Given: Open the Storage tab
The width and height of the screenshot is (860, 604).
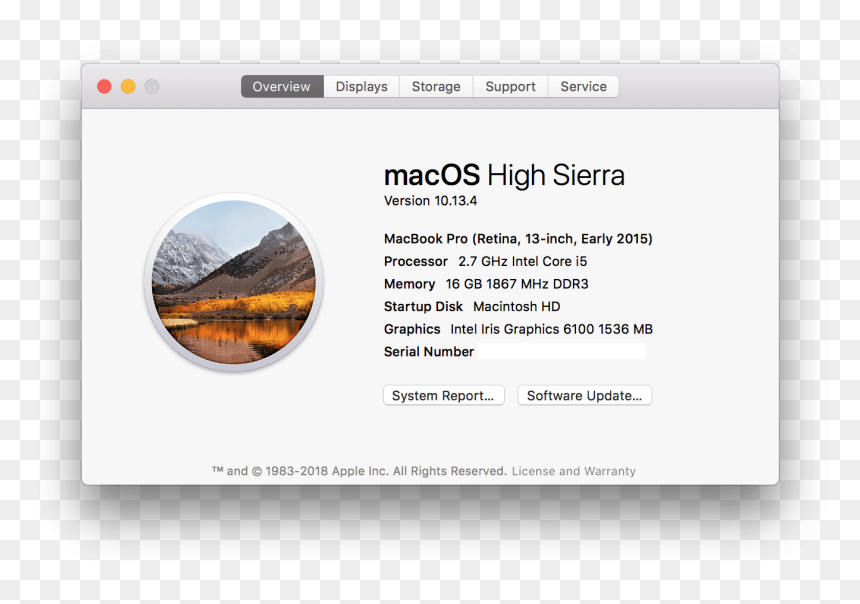Looking at the screenshot, I should [x=436, y=87].
